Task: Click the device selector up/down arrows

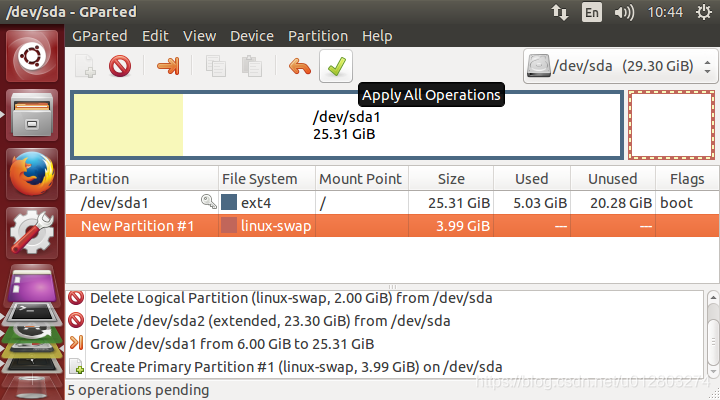Action: [708, 67]
